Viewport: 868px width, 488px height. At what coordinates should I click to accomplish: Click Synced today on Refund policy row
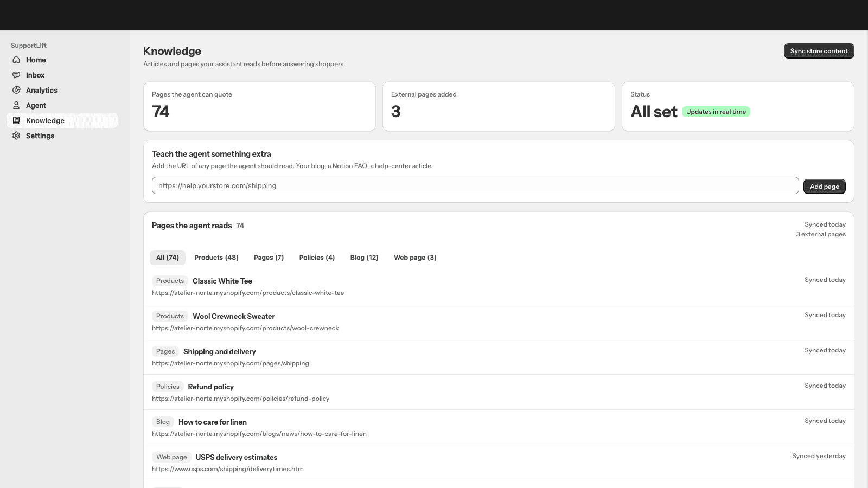pos(825,386)
